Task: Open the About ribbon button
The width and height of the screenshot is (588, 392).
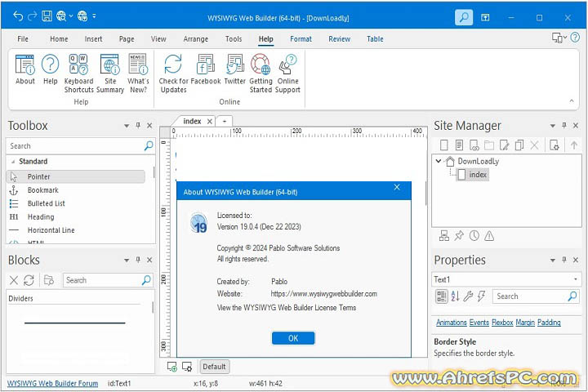Action: 25,69
